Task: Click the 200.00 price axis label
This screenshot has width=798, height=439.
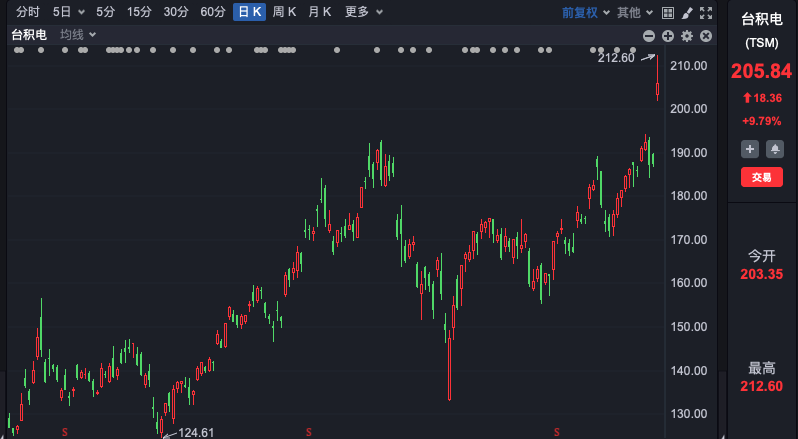Action: pos(689,109)
